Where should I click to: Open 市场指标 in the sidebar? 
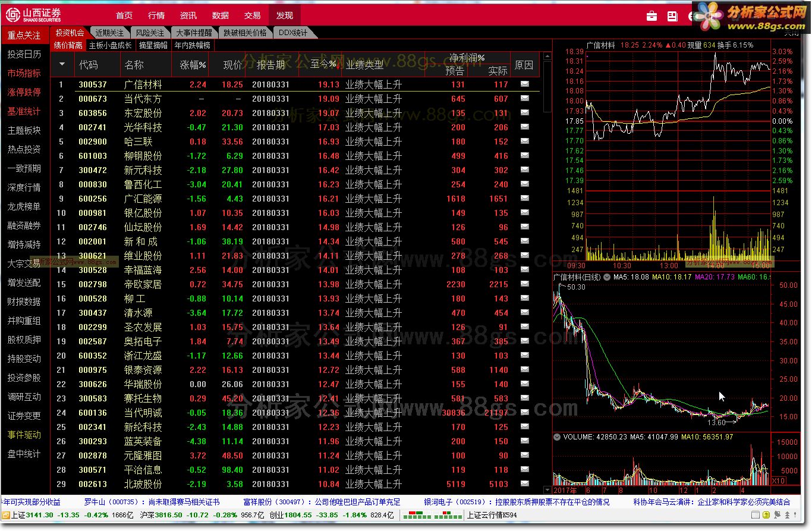tap(24, 74)
